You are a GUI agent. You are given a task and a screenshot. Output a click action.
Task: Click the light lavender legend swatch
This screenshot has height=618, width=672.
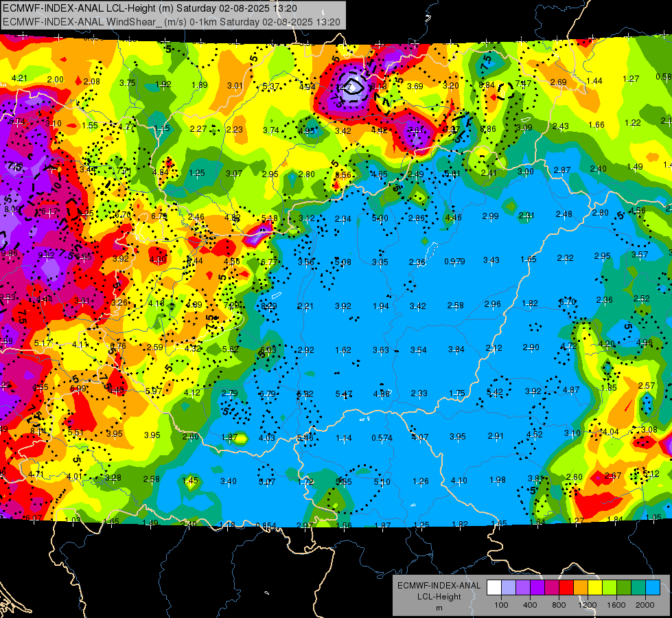(x=509, y=588)
